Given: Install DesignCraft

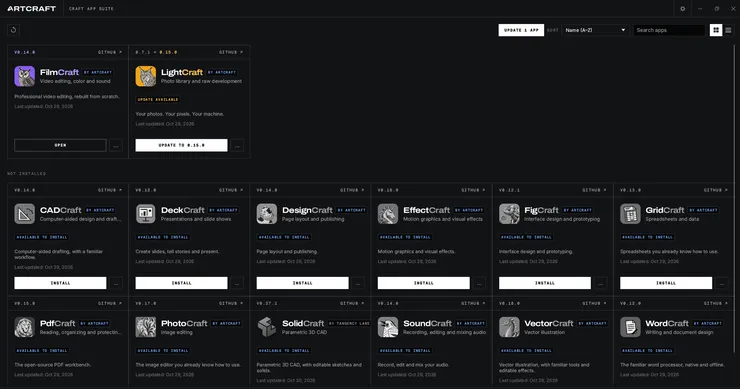Looking at the screenshot, I should tap(303, 283).
